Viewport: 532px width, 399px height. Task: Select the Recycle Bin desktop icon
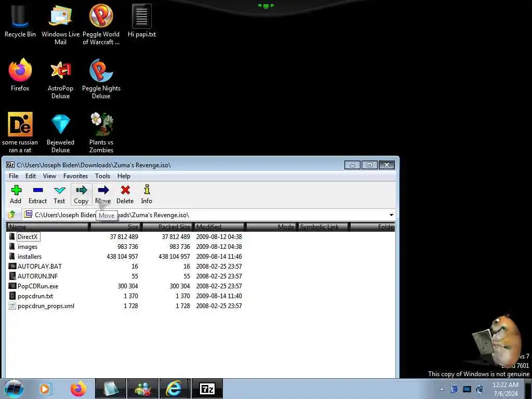pyautogui.click(x=20, y=21)
